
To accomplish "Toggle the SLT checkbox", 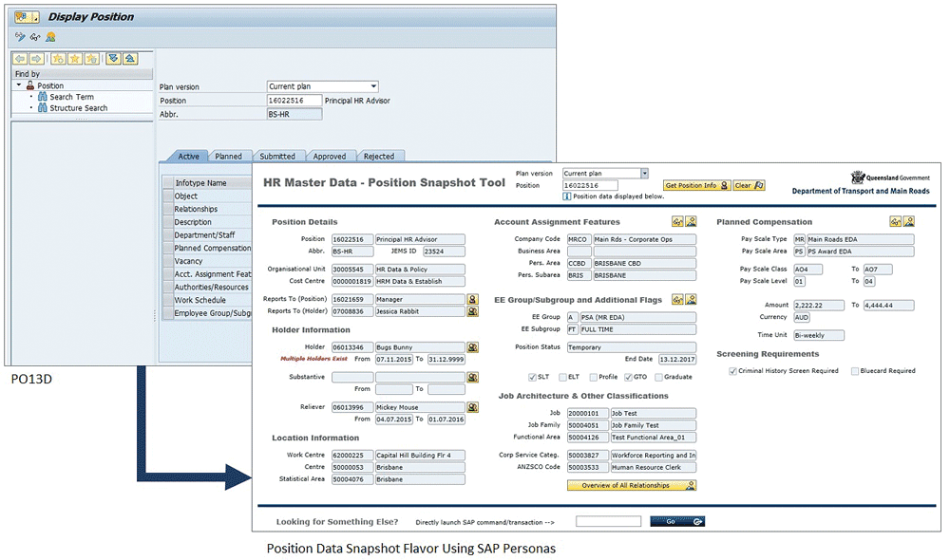I will pyautogui.click(x=532, y=377).
